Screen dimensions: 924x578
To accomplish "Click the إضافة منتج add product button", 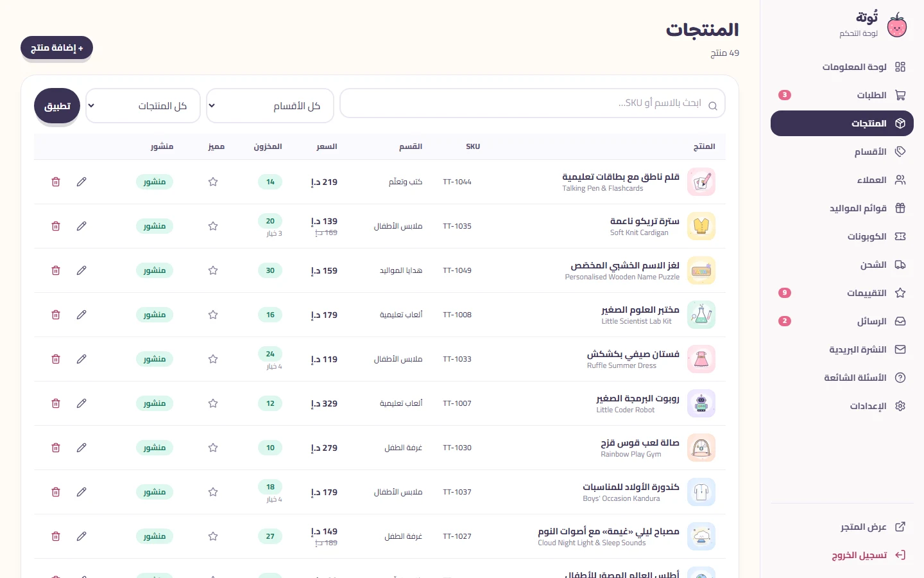I will (56, 48).
